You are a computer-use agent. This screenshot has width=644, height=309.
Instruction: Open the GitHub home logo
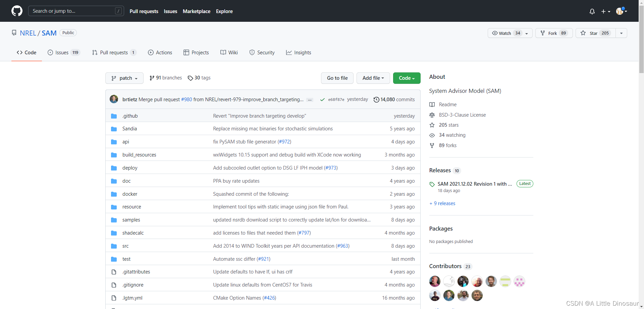17,11
